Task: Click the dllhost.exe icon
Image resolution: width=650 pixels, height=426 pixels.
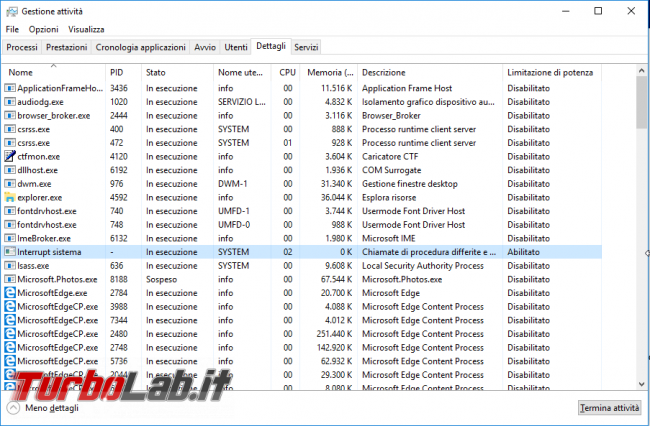Action: click(10, 170)
